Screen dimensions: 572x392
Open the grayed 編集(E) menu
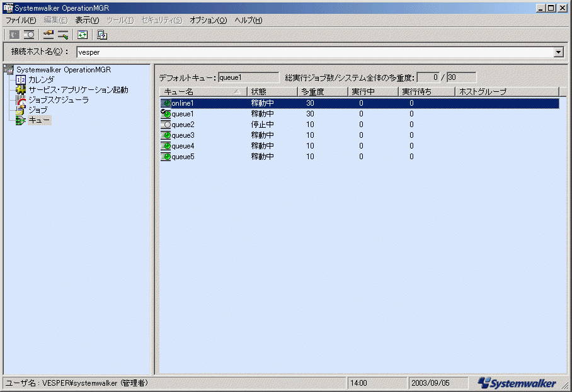click(x=55, y=20)
